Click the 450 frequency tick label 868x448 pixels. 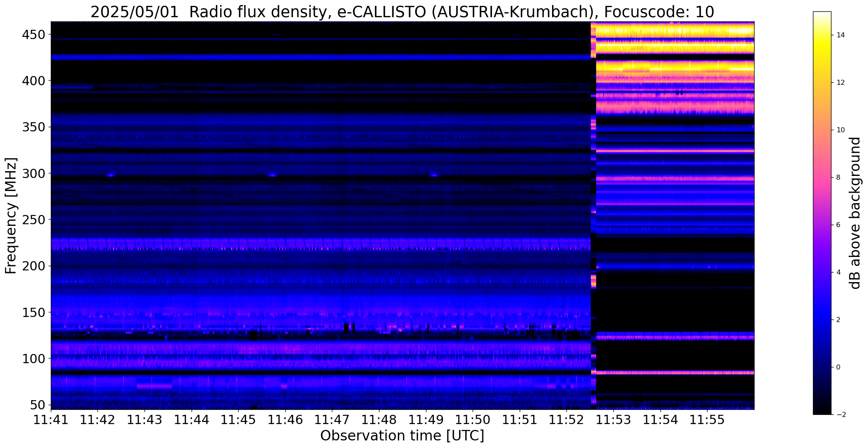click(33, 34)
